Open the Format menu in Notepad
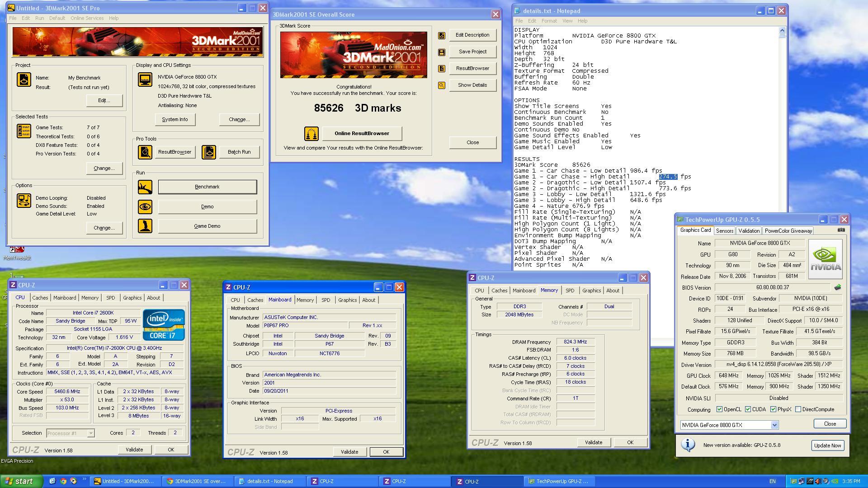 [x=549, y=21]
